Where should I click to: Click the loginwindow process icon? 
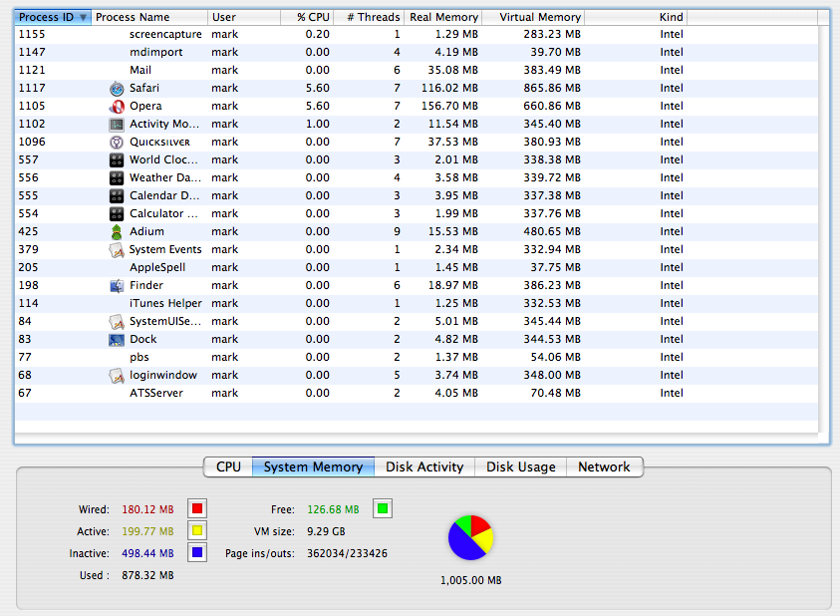click(x=117, y=376)
